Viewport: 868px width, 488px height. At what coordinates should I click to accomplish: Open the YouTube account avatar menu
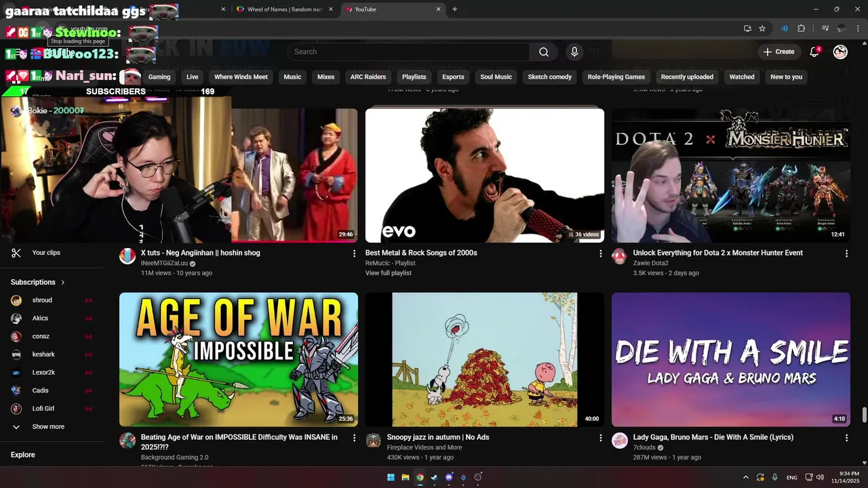[x=840, y=52]
